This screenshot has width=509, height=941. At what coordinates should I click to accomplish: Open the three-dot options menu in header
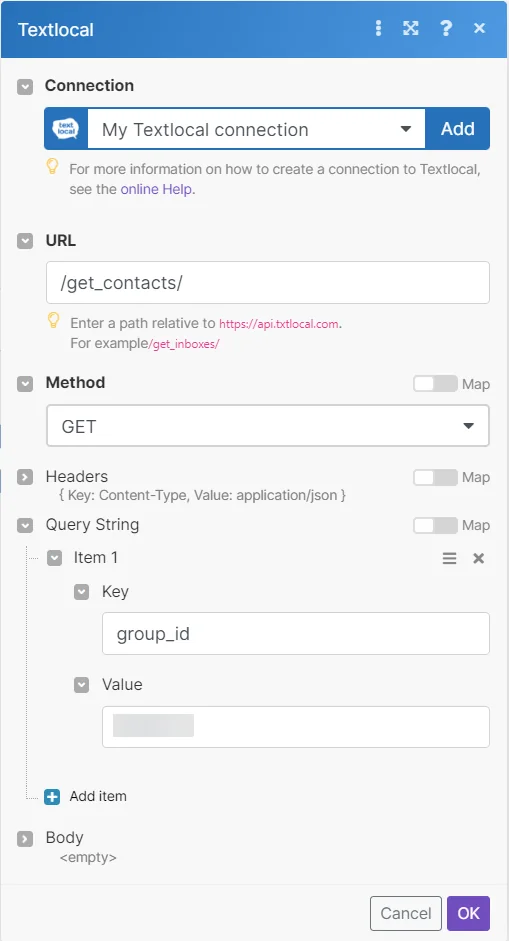(378, 28)
